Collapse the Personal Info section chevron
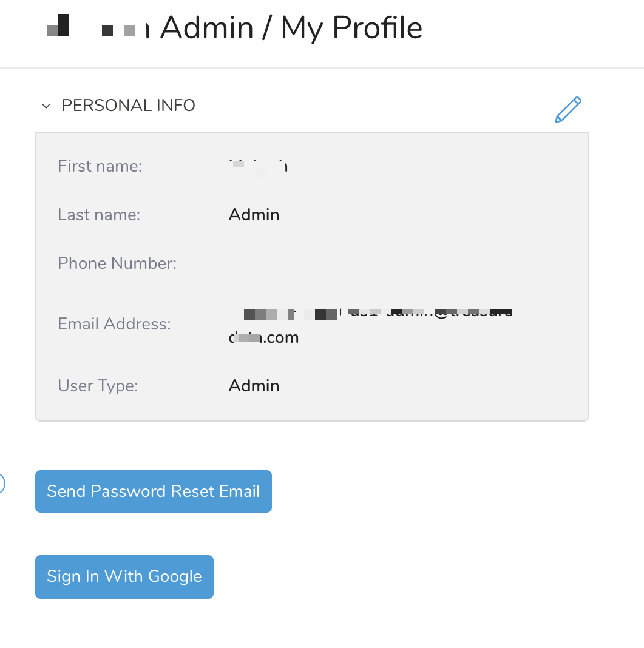644x648 pixels. pos(46,106)
